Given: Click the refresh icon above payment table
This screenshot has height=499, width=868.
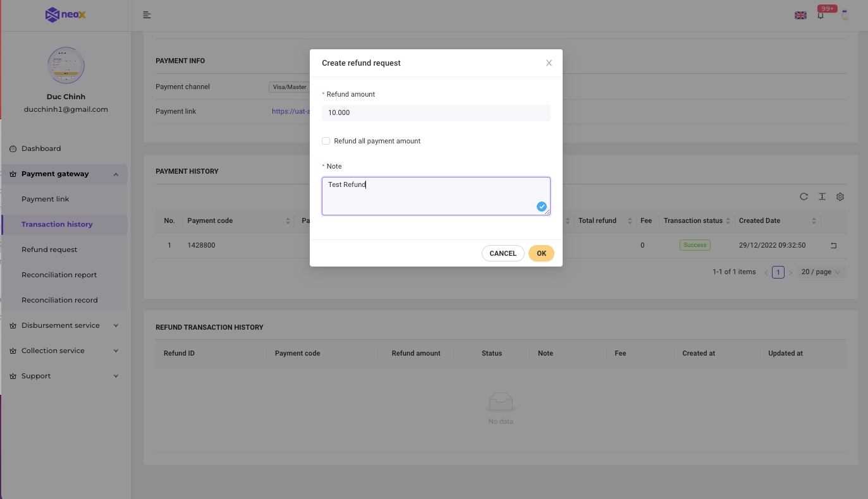Looking at the screenshot, I should click(x=804, y=196).
